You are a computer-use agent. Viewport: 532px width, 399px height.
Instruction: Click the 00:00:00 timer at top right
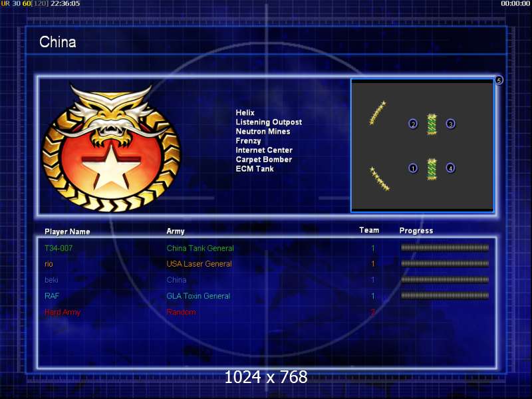point(515,4)
